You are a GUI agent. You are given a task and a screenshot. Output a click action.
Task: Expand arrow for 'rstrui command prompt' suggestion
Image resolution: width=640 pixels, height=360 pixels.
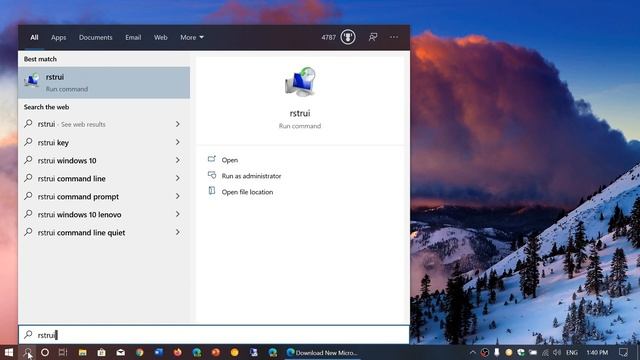point(178,196)
